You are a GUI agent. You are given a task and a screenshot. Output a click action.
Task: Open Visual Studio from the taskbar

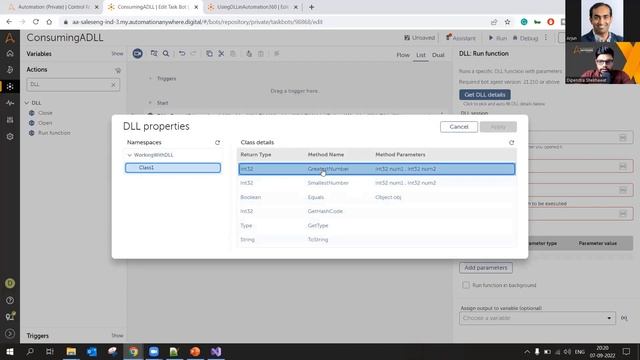pyautogui.click(x=216, y=351)
